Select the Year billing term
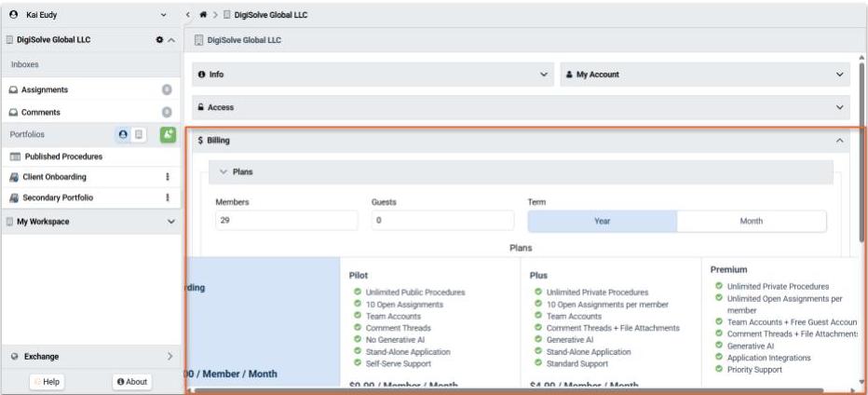 (602, 221)
